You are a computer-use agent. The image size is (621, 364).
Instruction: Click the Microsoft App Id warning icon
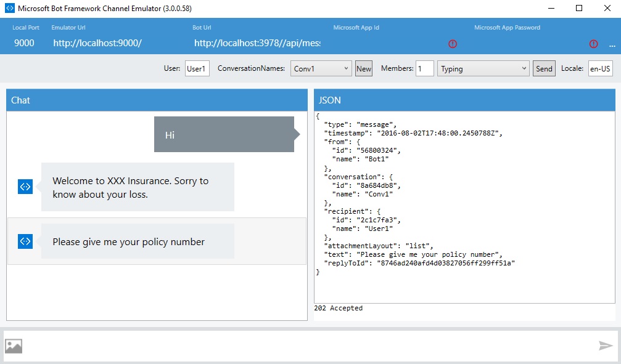coord(453,44)
